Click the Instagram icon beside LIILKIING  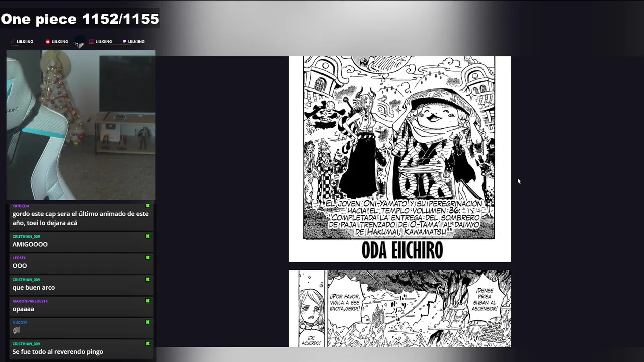click(92, 42)
